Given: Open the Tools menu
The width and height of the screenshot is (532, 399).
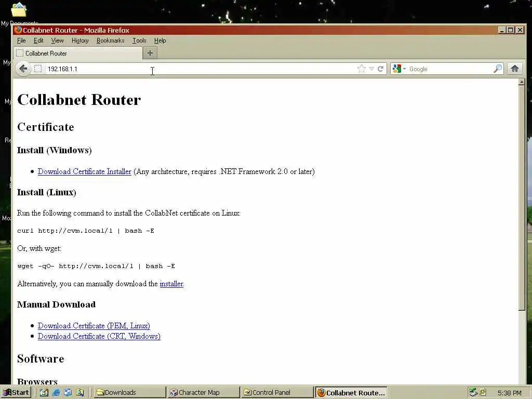Looking at the screenshot, I should [x=139, y=41].
